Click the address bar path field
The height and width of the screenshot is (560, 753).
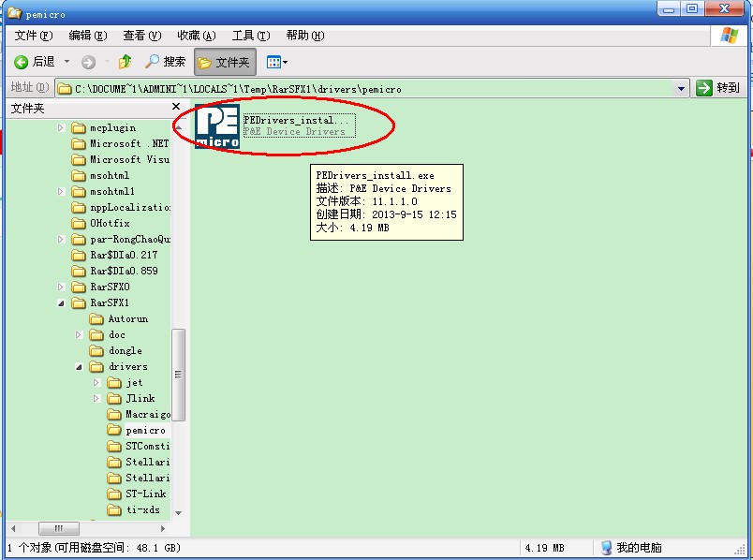coord(372,89)
